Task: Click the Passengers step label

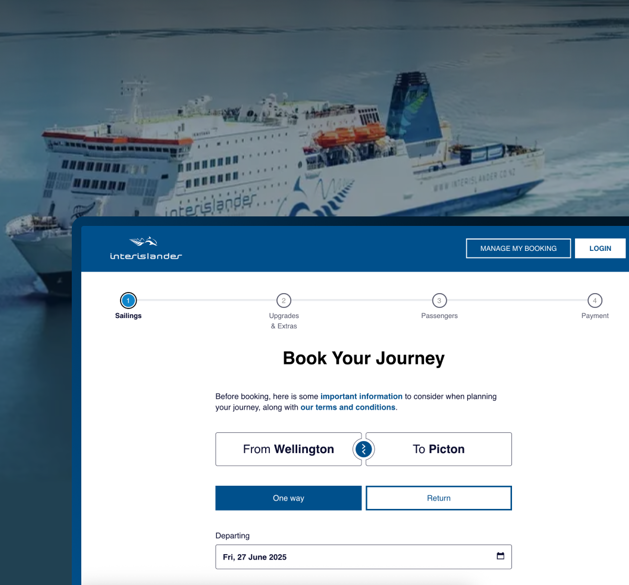Action: (439, 316)
